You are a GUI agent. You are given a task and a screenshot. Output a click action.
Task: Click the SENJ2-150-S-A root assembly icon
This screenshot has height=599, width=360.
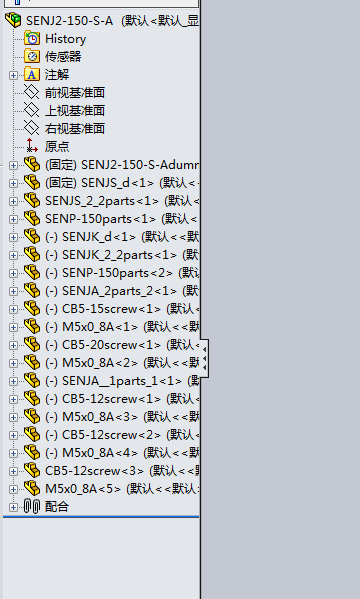coord(13,20)
